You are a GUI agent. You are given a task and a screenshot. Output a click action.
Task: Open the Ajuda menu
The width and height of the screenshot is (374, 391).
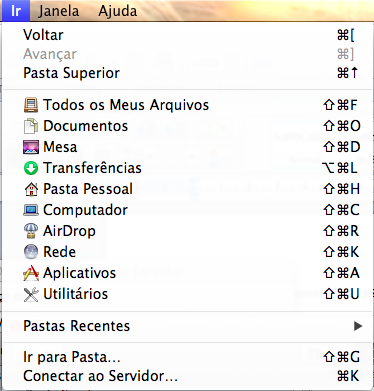(x=118, y=11)
